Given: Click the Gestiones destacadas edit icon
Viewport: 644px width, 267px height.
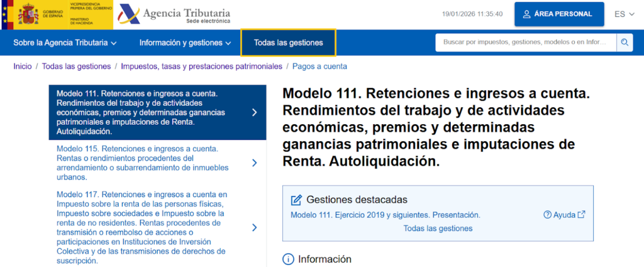Looking at the screenshot, I should pos(296,200).
